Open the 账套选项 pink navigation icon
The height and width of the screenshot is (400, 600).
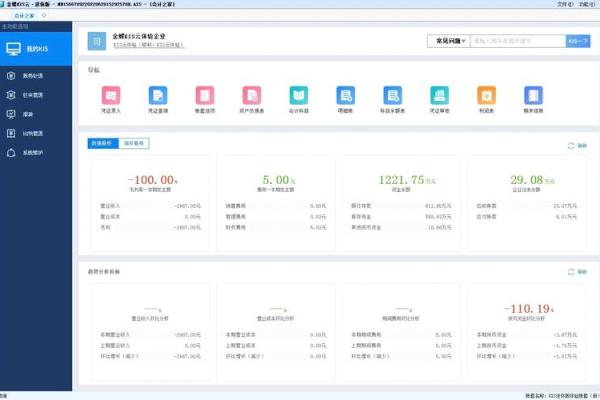point(205,95)
